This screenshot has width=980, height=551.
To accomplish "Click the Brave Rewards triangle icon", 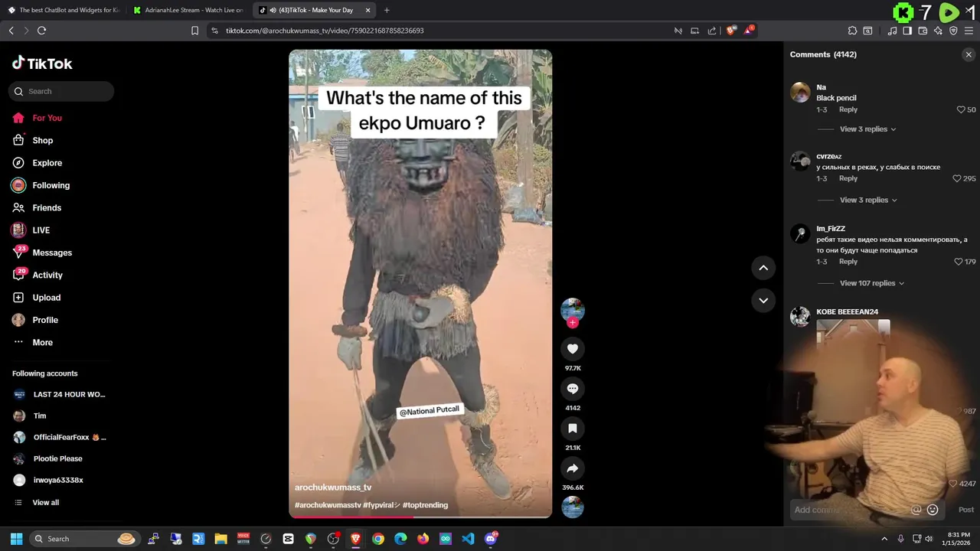I will pyautogui.click(x=750, y=31).
